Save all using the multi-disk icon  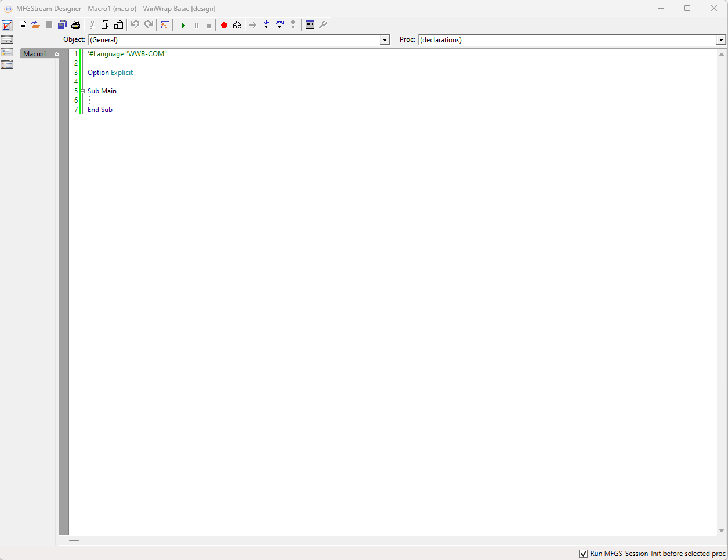[62, 25]
